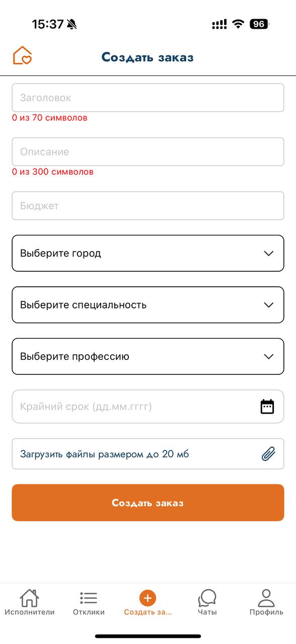Image resolution: width=296 pixels, height=644 pixels.
Task: Expand the Выберите город dropdown
Action: click(148, 253)
